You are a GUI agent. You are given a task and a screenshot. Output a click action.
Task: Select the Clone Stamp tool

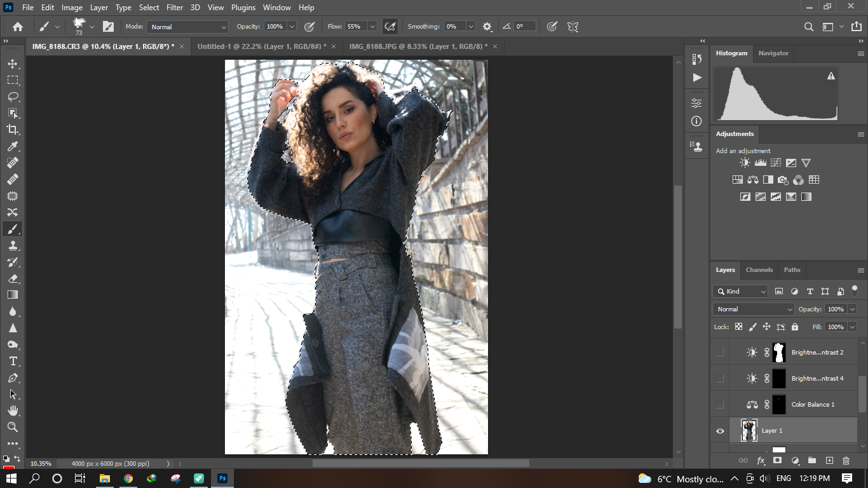pyautogui.click(x=13, y=245)
